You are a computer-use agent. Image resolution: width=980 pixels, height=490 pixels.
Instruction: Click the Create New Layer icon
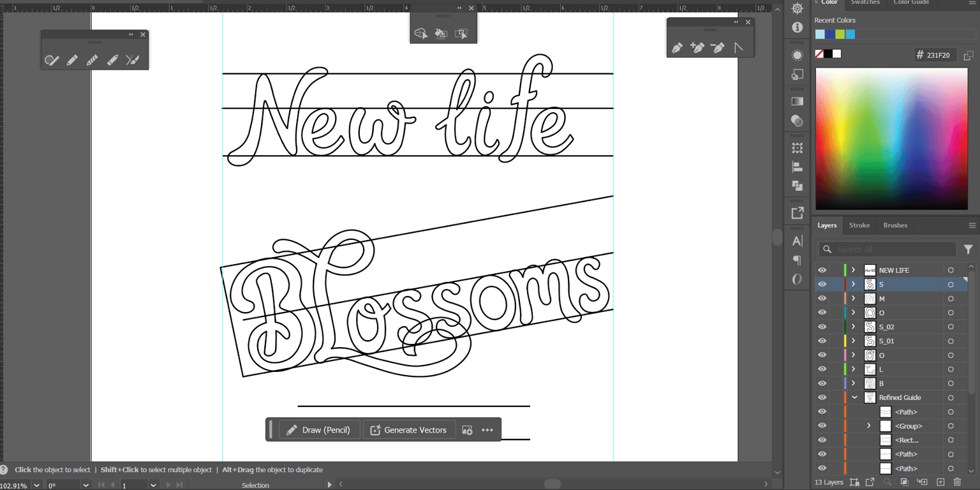pyautogui.click(x=940, y=482)
